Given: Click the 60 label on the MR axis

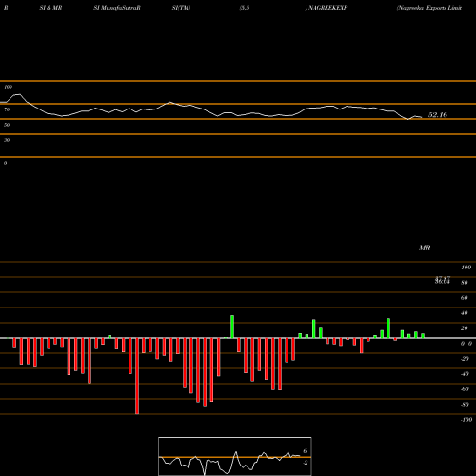Looking at the screenshot, I should [465, 298].
